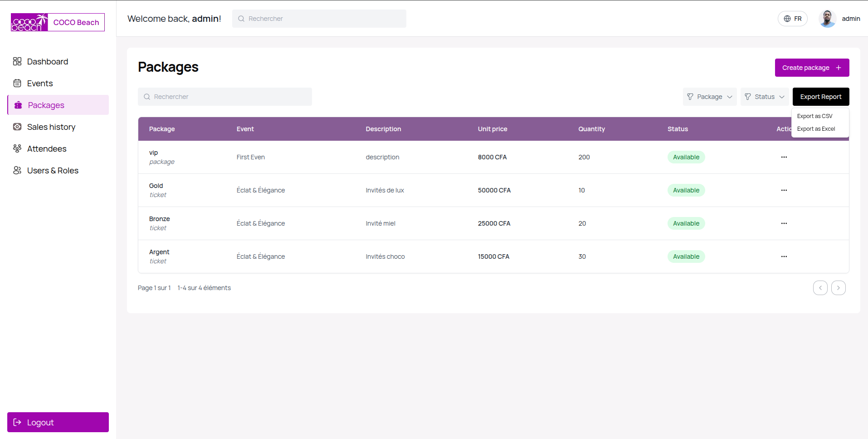Click the globe icon next to FR
The width and height of the screenshot is (868, 439).
point(787,19)
